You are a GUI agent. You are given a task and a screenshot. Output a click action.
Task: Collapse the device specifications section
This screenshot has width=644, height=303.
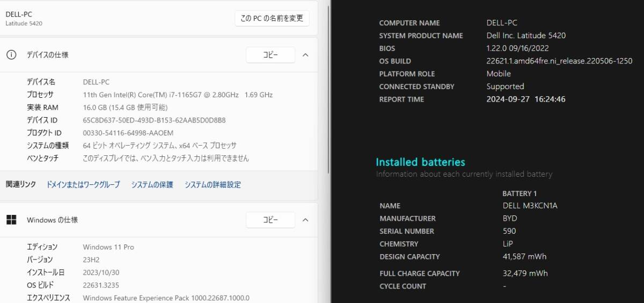coord(305,55)
